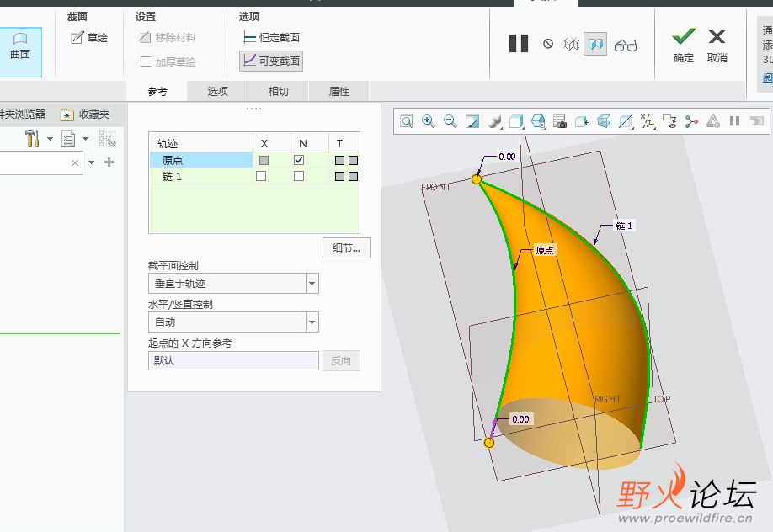Check the X checkbox for 链 1
Screen dimensions: 773x532
[261, 176]
